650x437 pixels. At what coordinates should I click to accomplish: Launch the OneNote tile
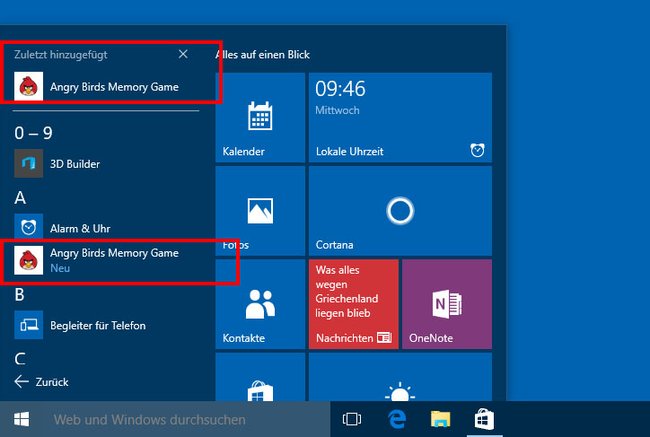click(x=447, y=304)
